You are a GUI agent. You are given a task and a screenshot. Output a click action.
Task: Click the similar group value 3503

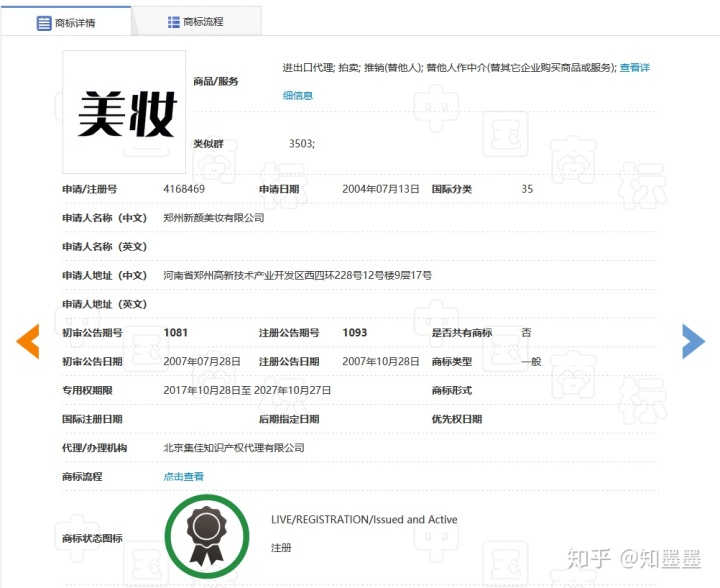301,144
